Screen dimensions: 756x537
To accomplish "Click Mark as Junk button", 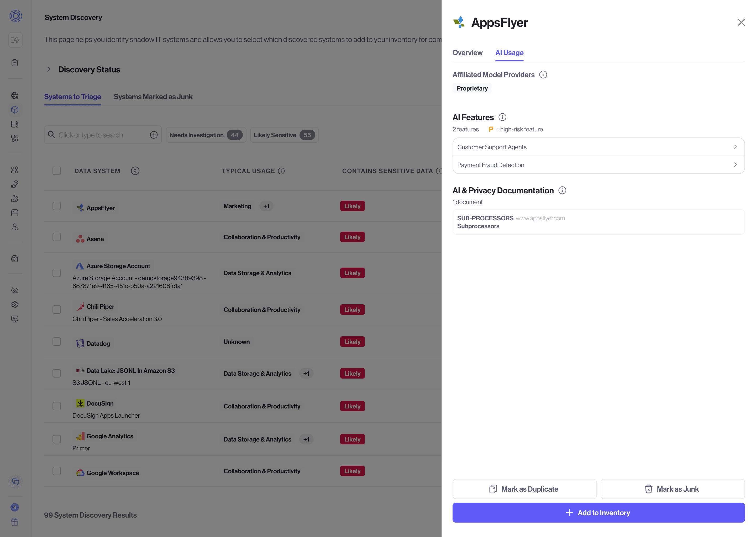I will tap(672, 489).
